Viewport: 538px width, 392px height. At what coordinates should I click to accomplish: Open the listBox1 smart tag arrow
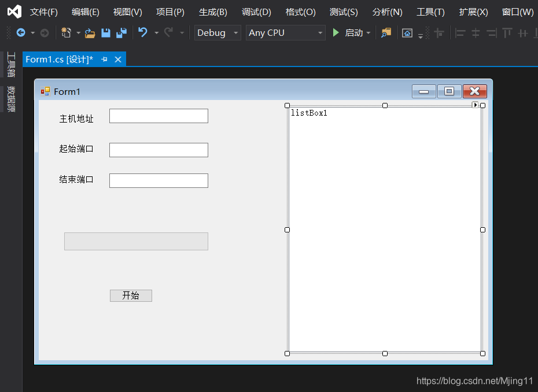point(475,105)
